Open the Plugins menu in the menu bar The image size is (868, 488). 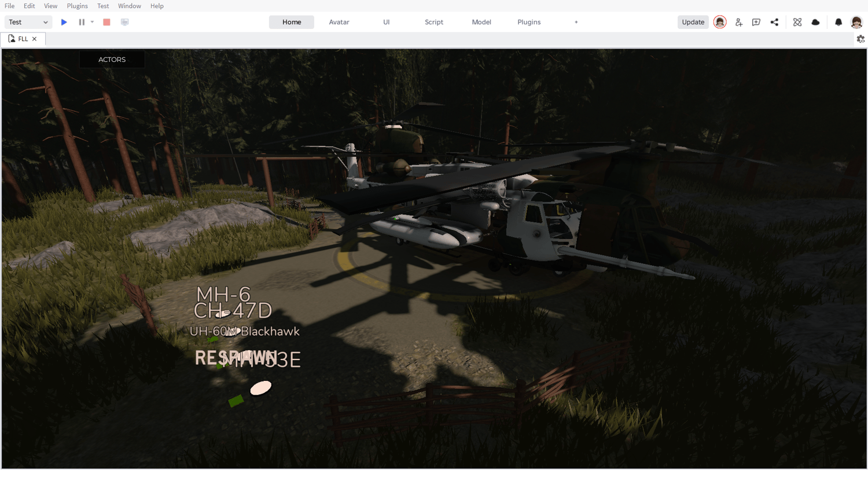pos(77,6)
